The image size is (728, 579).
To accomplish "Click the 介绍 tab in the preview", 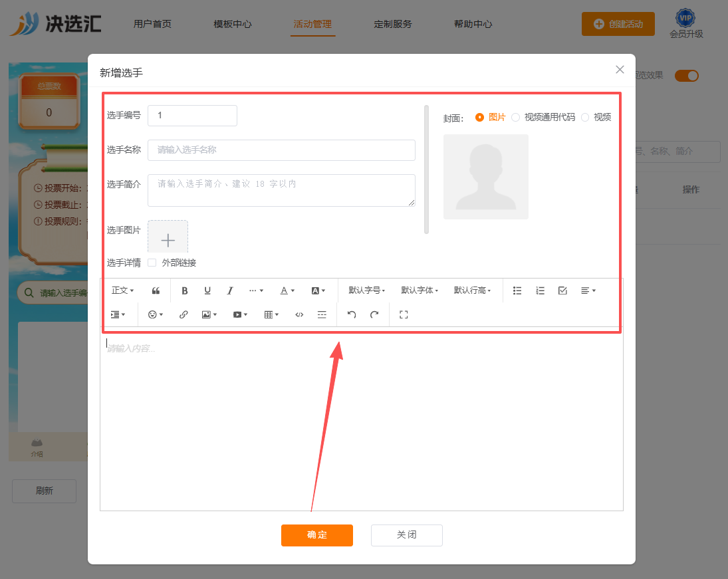I will 37,447.
